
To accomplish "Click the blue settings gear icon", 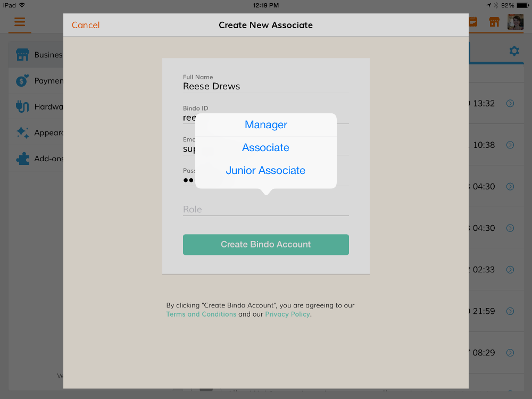I will click(514, 51).
